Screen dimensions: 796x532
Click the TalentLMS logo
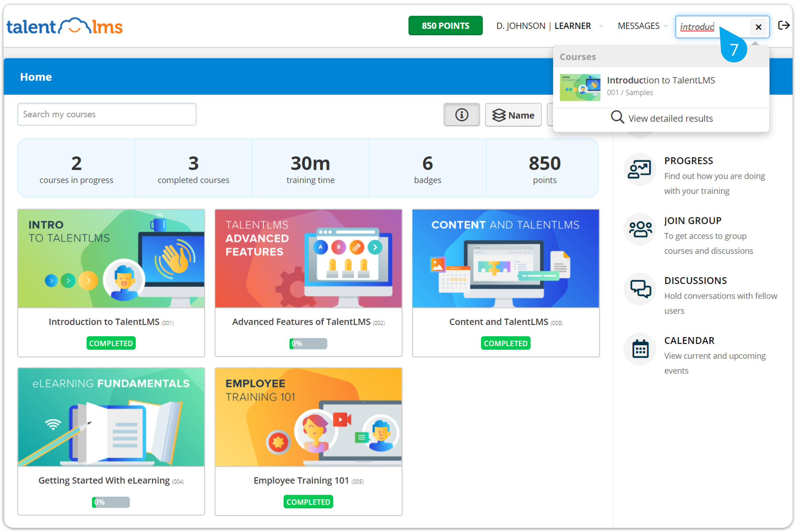(x=65, y=26)
